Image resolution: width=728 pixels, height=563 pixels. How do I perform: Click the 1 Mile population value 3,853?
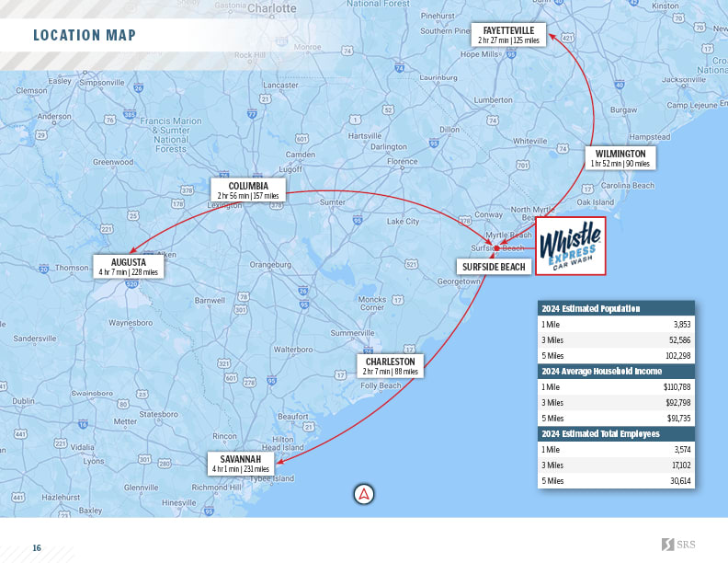click(682, 325)
